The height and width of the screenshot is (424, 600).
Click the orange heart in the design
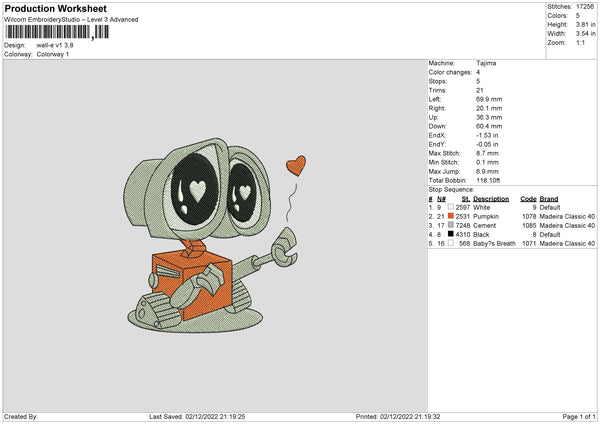[296, 165]
